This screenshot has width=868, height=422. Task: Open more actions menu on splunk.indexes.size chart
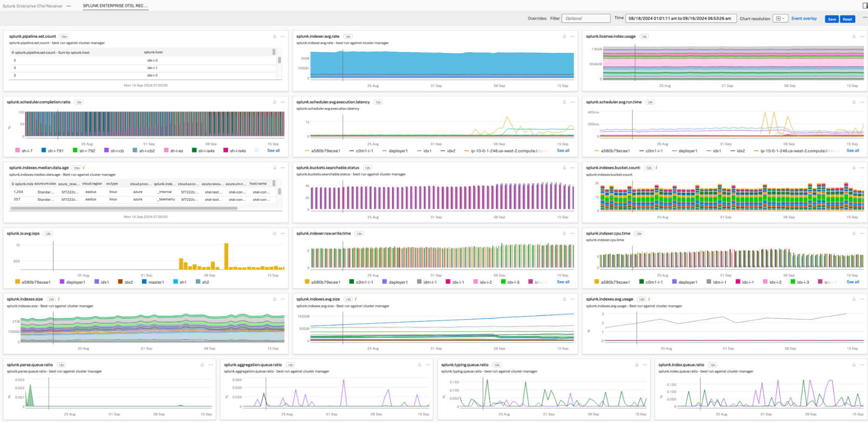pyautogui.click(x=283, y=299)
